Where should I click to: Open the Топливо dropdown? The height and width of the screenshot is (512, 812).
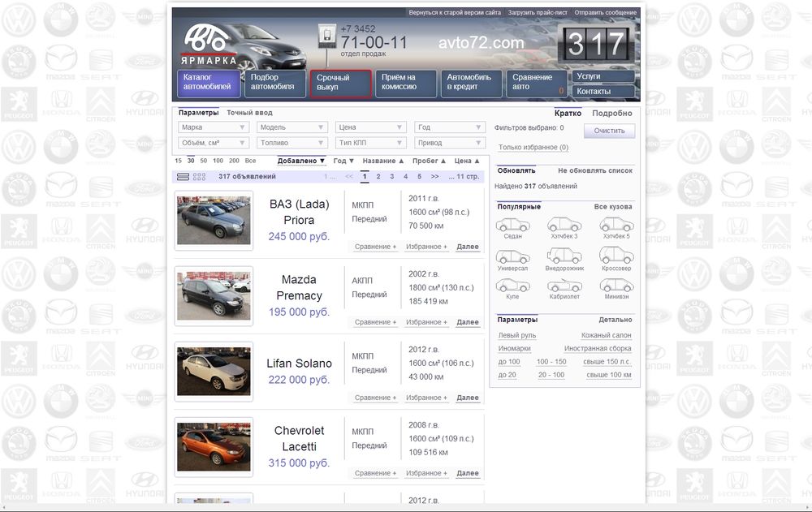coord(292,143)
